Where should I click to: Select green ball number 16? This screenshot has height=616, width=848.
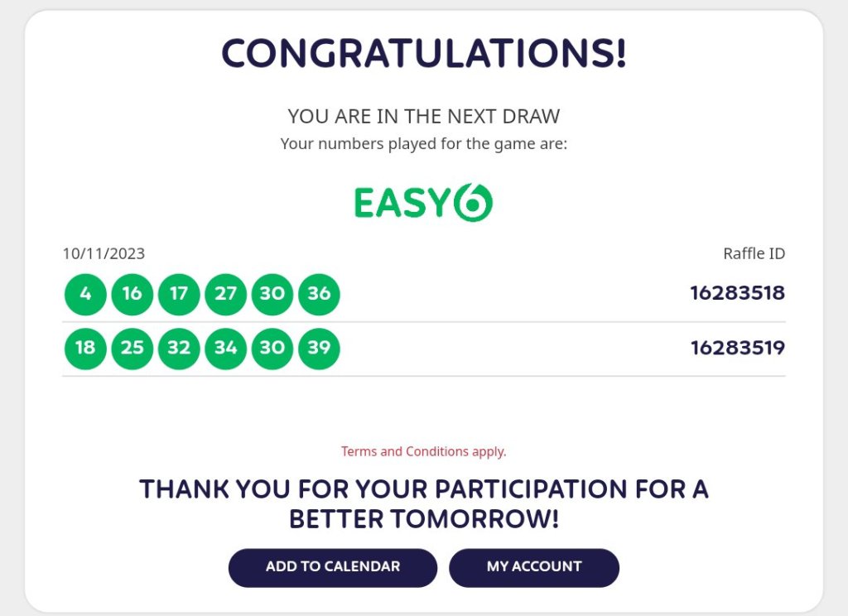132,294
